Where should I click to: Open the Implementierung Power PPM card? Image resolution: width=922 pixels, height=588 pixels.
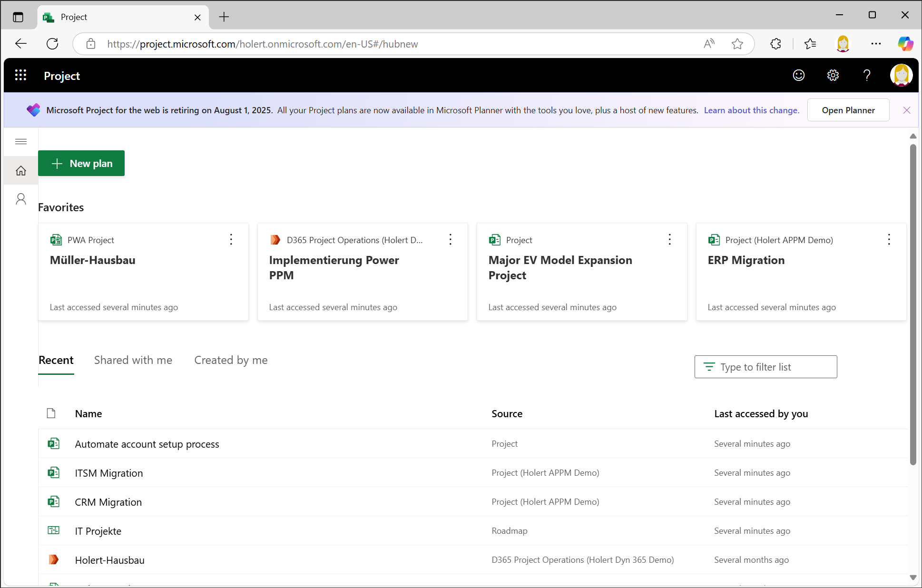click(363, 272)
